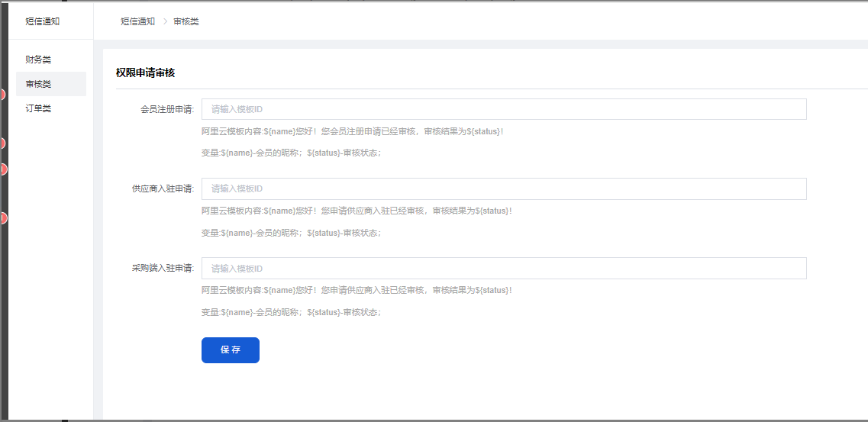
Task: Click the 会员注册申请 field label
Action: coord(166,109)
